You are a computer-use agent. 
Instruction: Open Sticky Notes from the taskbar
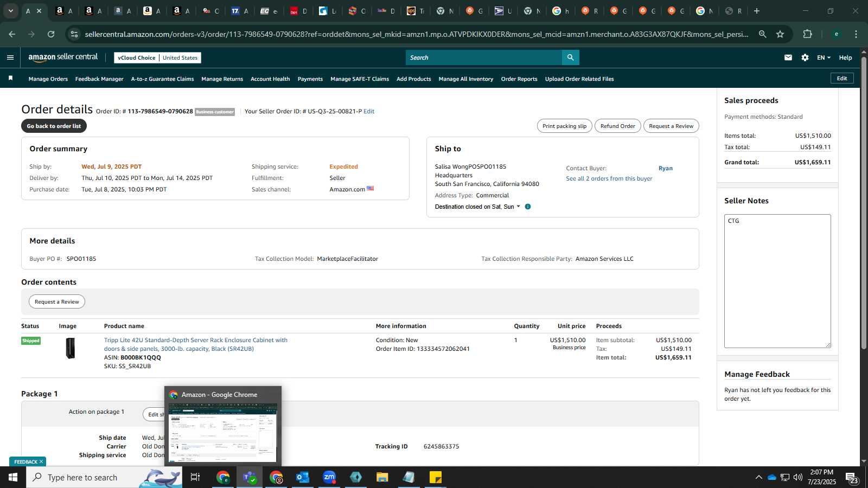(436, 477)
